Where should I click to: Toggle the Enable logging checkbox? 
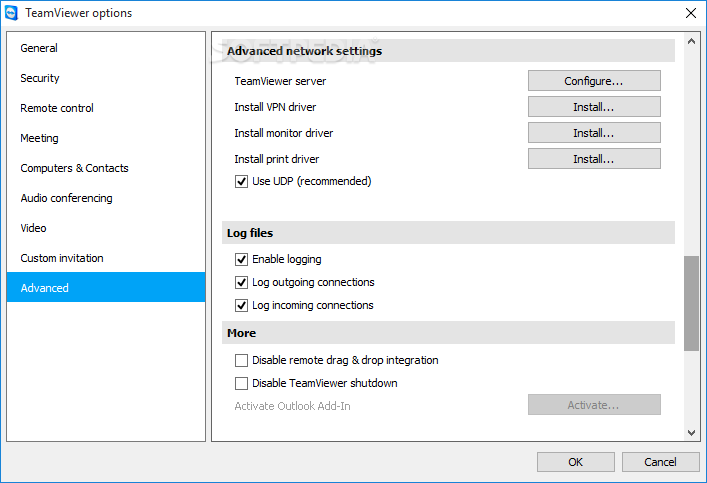241,259
